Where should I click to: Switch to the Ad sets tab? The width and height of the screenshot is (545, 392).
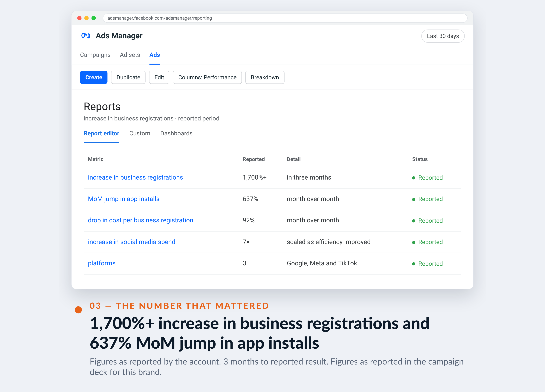click(130, 55)
